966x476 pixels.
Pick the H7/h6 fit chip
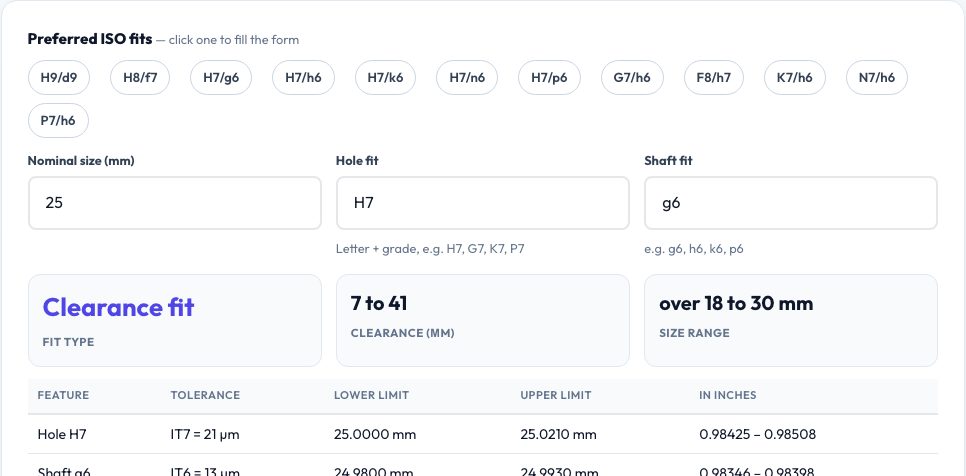[x=303, y=78]
